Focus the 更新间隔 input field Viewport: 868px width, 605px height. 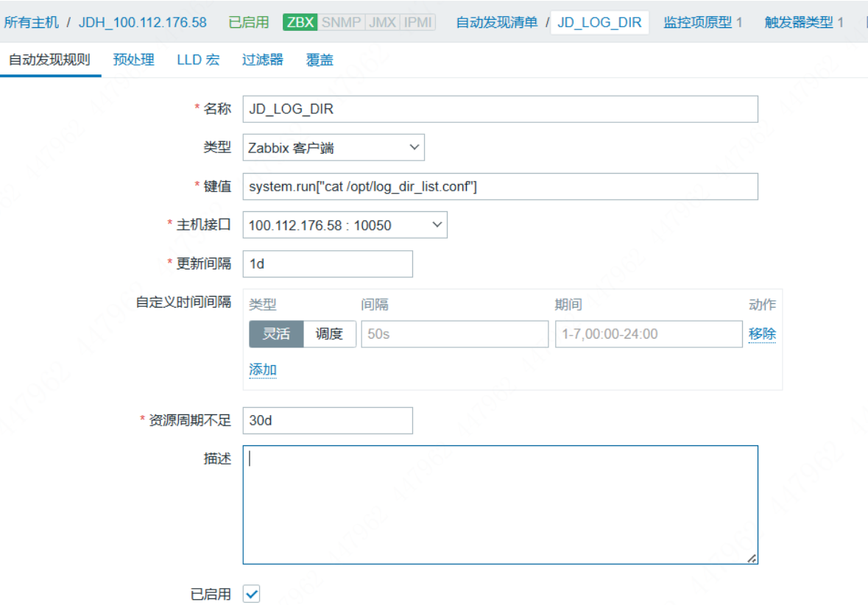(x=328, y=263)
